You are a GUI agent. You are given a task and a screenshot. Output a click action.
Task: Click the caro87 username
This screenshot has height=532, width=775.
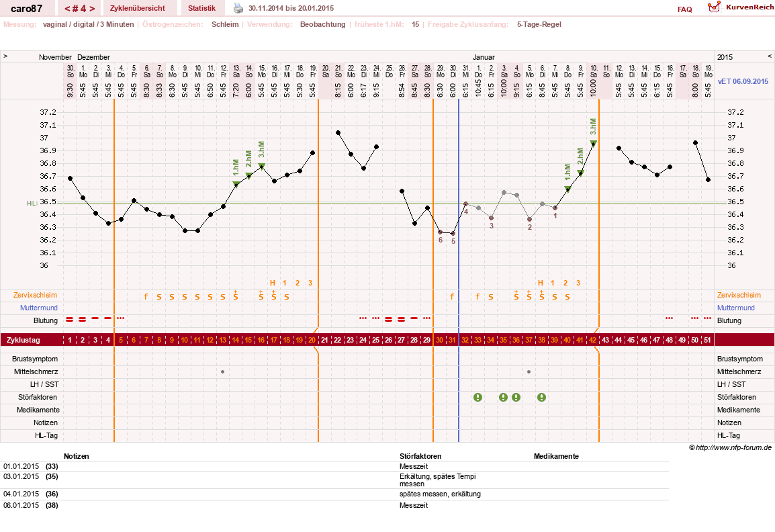pos(26,9)
